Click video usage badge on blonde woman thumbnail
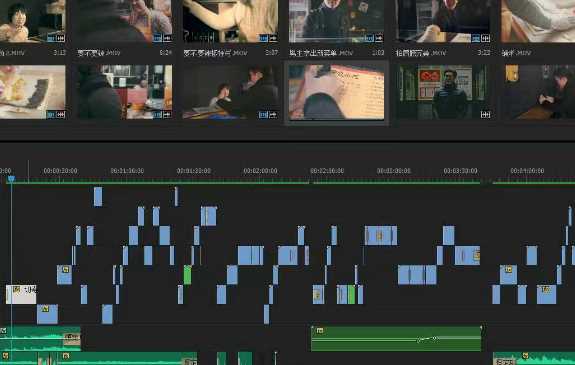 [263, 38]
